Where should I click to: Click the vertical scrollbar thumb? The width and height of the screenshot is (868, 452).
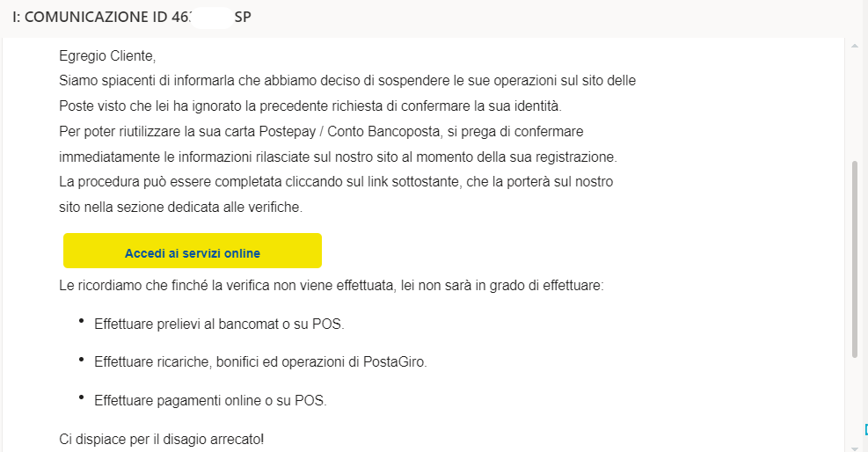click(855, 259)
